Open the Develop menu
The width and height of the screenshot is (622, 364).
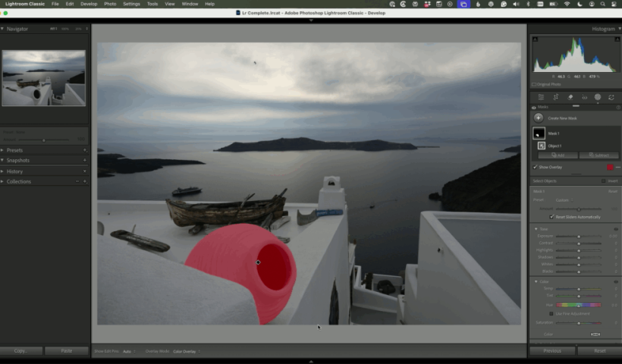point(89,4)
